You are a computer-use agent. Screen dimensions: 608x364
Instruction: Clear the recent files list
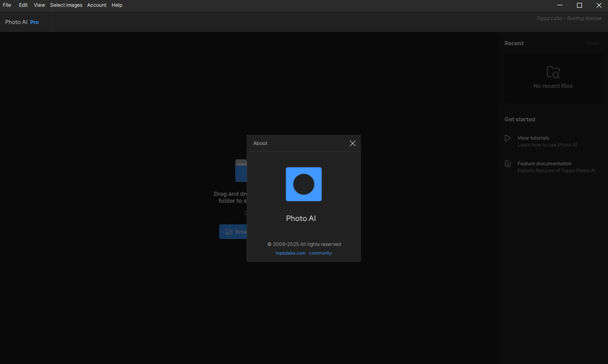click(x=593, y=43)
